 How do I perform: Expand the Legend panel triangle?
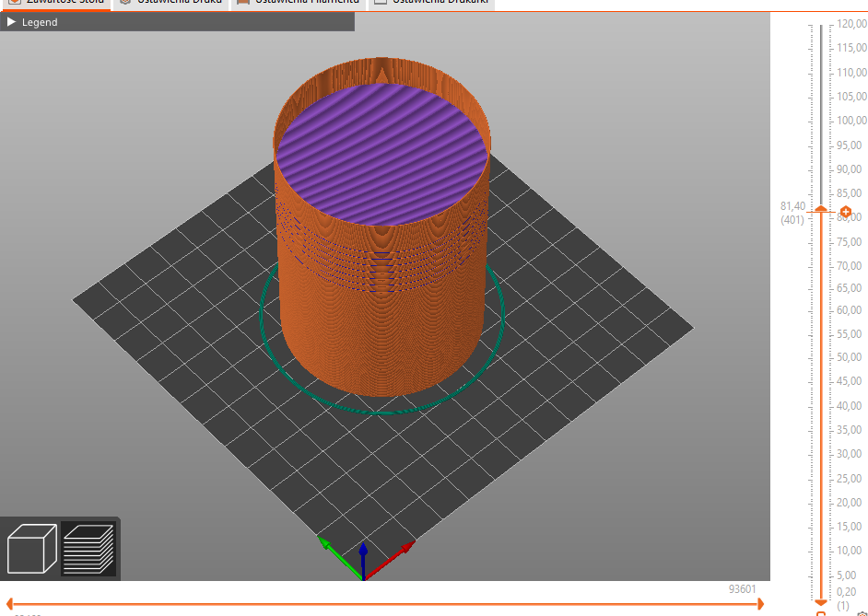pos(11,22)
